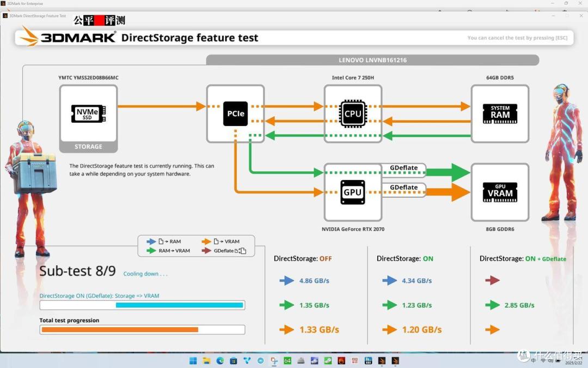588x368 pixels.
Task: Open the Windows Start menu
Action: coord(193,361)
